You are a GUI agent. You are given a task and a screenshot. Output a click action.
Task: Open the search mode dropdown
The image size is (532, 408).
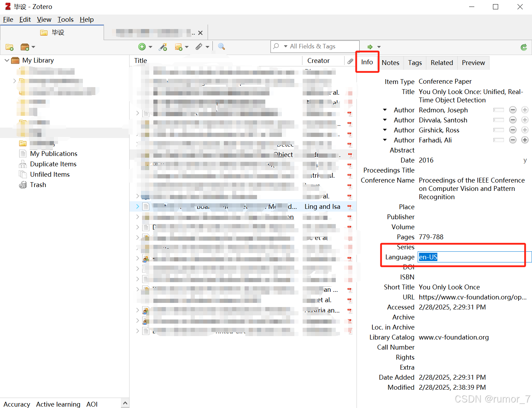tap(286, 46)
